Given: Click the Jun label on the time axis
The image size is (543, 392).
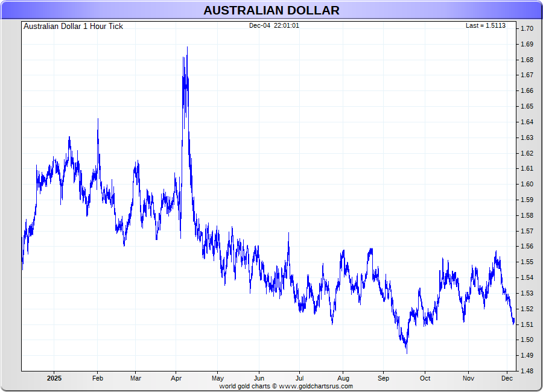Looking at the screenshot, I should point(259,379).
